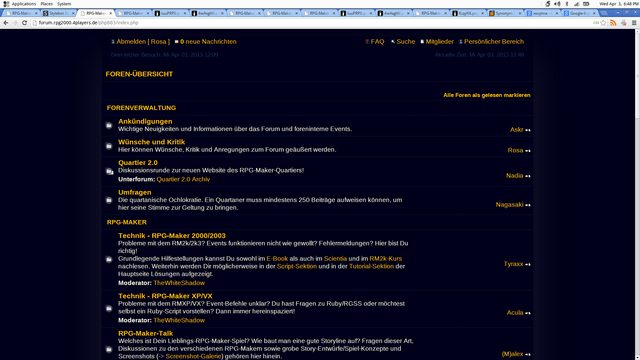This screenshot has height=360, width=640.
Task: Click the page vertical scrollbar
Action: pos(637,194)
